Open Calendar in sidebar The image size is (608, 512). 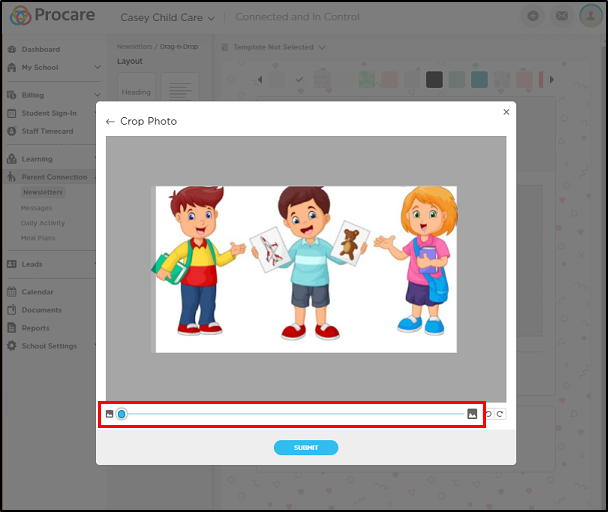point(37,292)
